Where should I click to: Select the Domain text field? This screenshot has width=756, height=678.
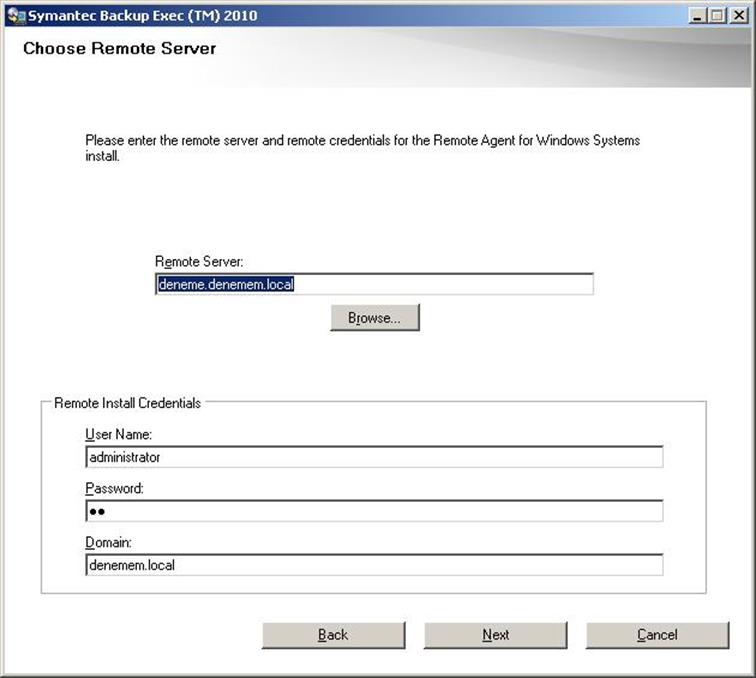[x=374, y=565]
